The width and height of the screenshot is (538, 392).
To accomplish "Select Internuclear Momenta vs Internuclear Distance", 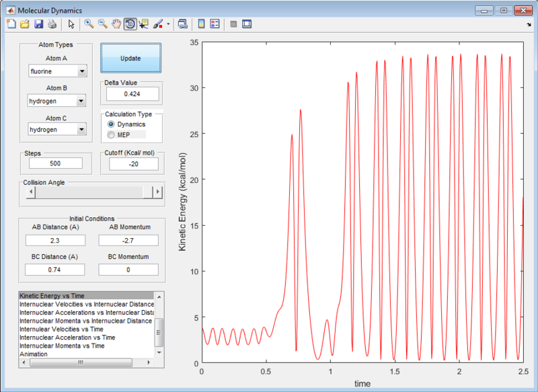I will click(x=86, y=321).
